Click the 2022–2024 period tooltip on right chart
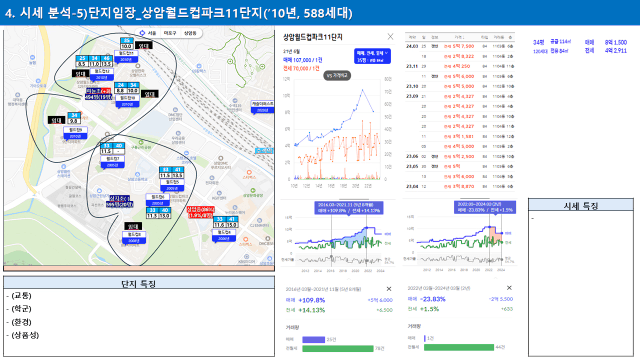Image resolution: width=640 pixels, height=360 pixels. (x=485, y=207)
